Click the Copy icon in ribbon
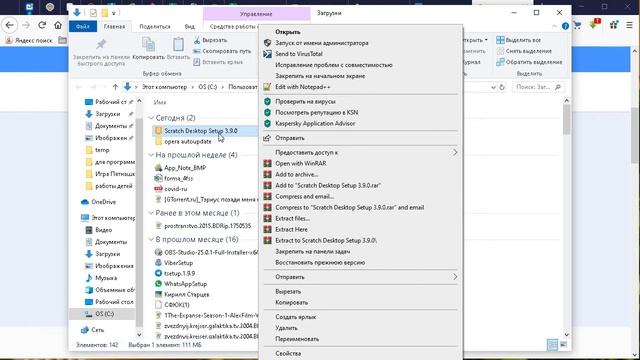Image resolution: width=640 pixels, height=360 pixels. pyautogui.click(x=149, y=44)
